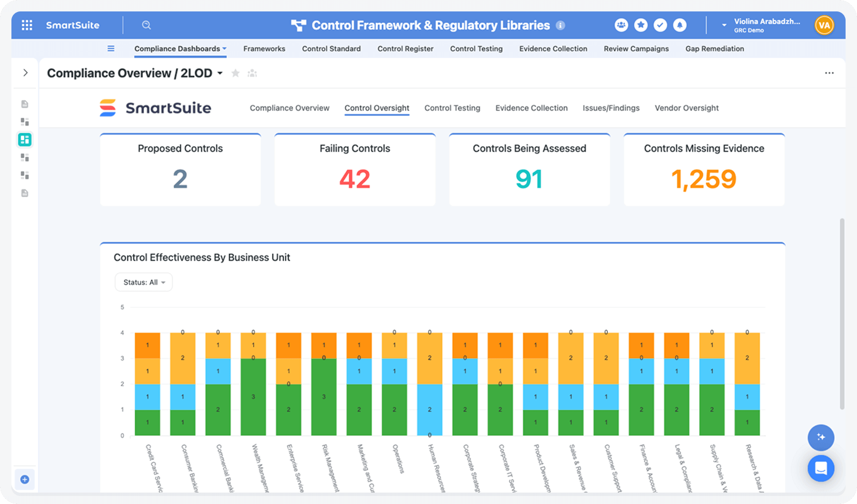Click the green segment of Risk Management bar
This screenshot has height=504, width=857.
pyautogui.click(x=324, y=397)
